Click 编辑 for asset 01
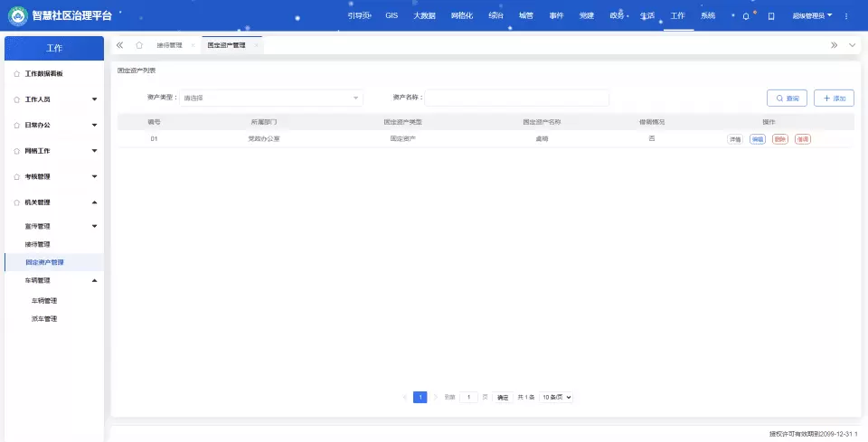 click(758, 139)
